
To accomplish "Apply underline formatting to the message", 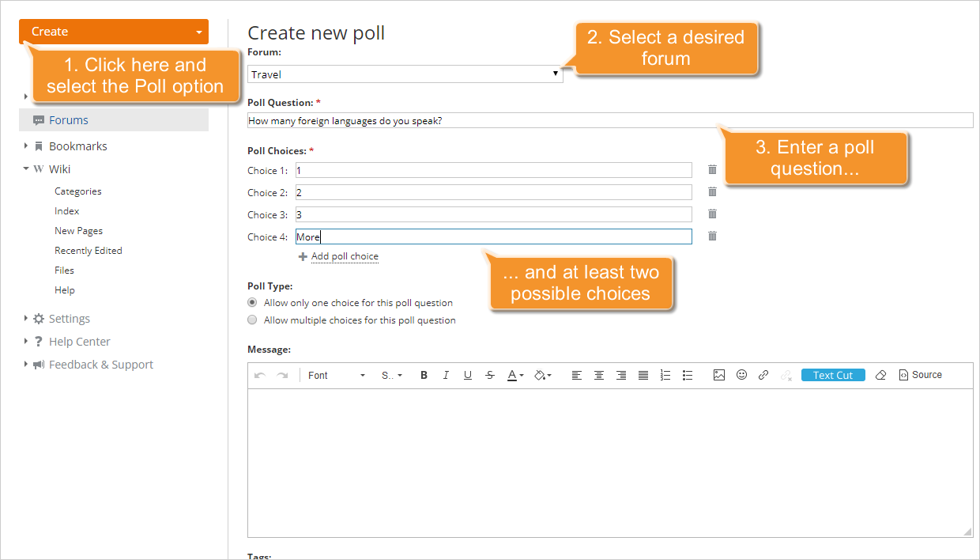I will 468,375.
